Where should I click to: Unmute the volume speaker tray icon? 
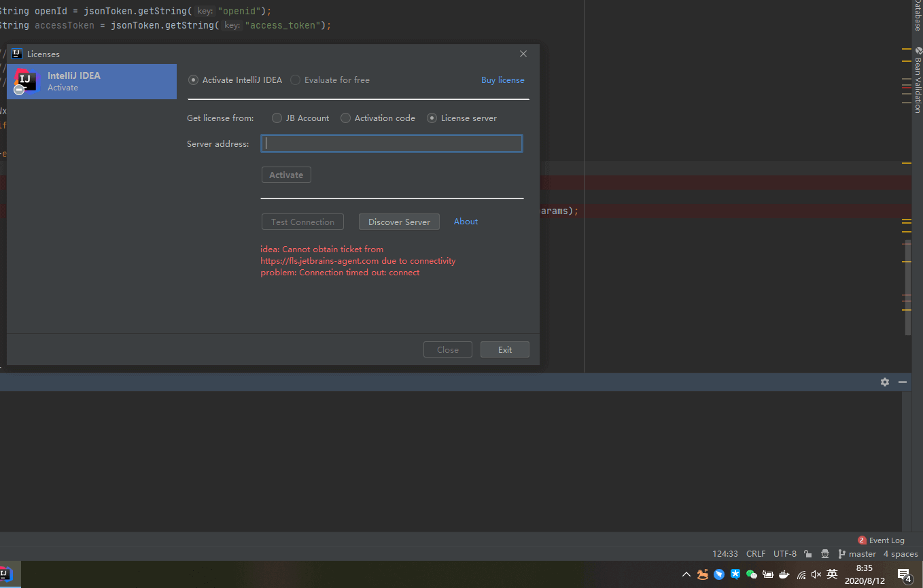point(816,574)
